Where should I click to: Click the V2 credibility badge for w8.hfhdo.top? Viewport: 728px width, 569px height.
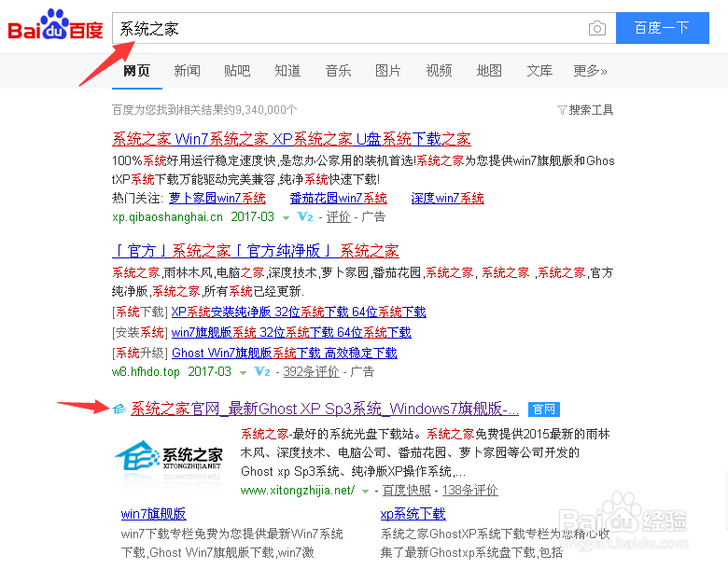click(x=262, y=371)
